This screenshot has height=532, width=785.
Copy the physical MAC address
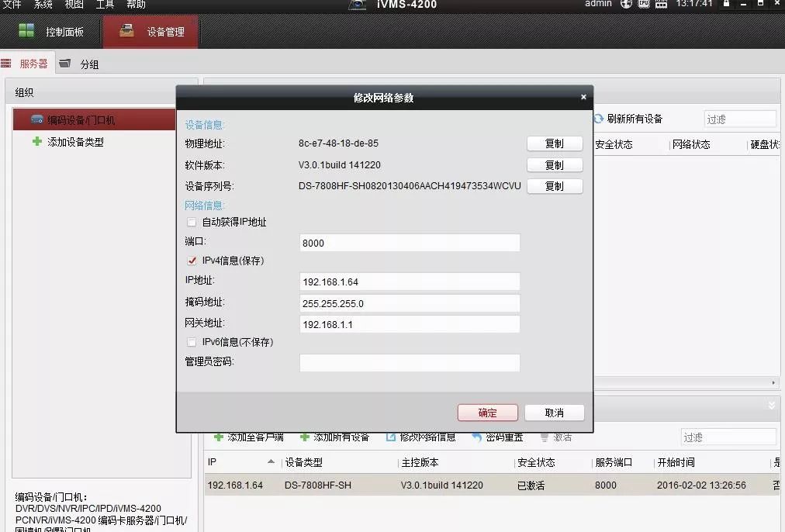click(x=555, y=143)
